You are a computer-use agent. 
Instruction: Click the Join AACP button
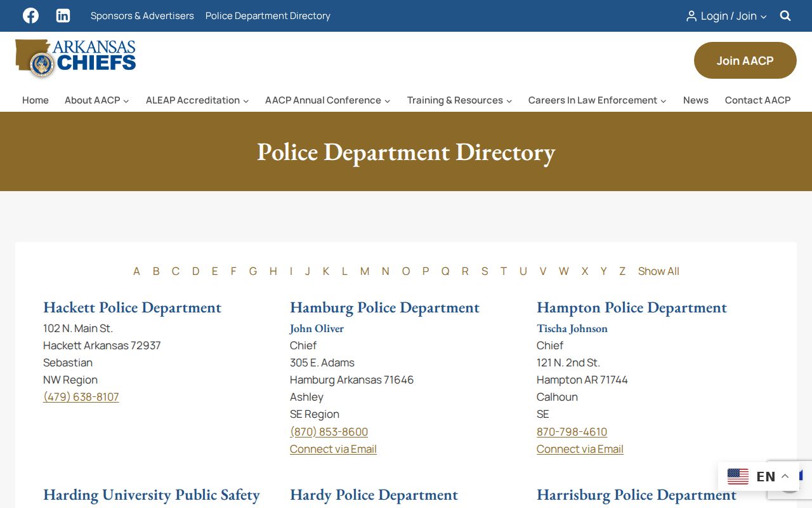click(x=745, y=60)
